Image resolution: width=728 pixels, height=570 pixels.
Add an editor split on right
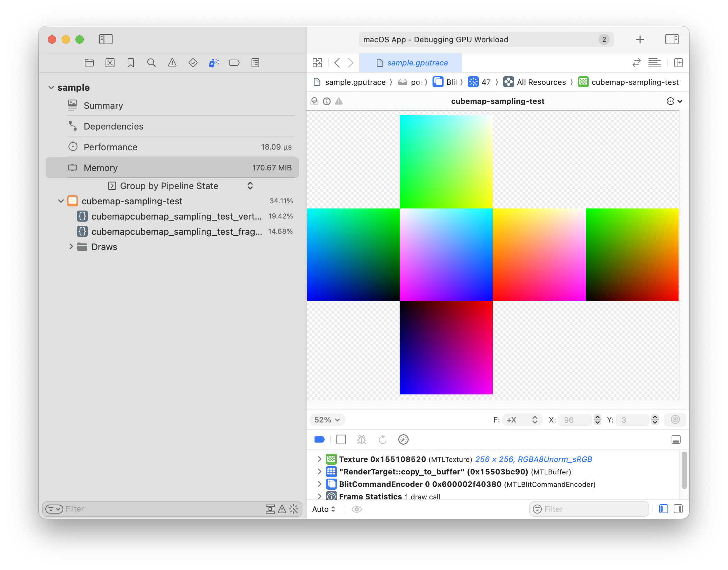(x=679, y=63)
